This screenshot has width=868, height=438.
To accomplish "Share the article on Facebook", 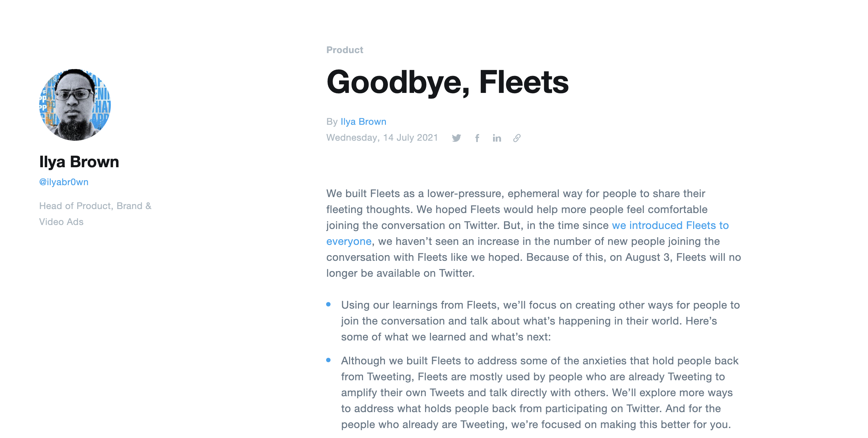I will [x=477, y=138].
